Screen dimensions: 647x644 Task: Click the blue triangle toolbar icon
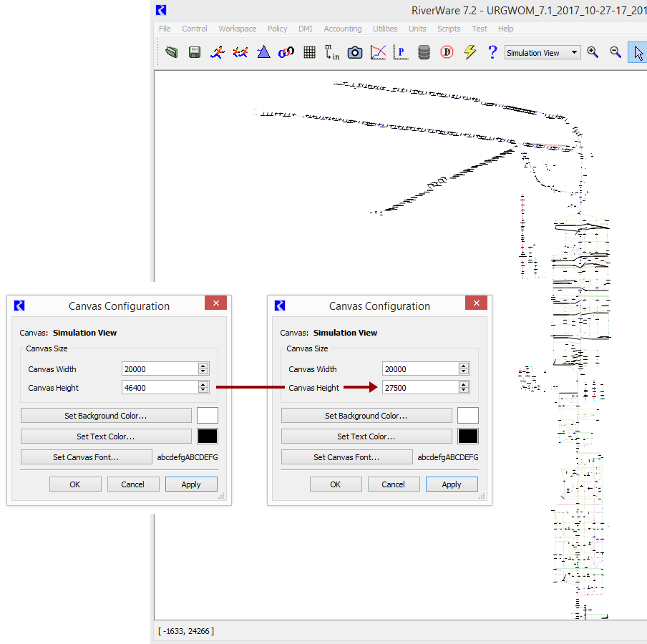coord(263,52)
